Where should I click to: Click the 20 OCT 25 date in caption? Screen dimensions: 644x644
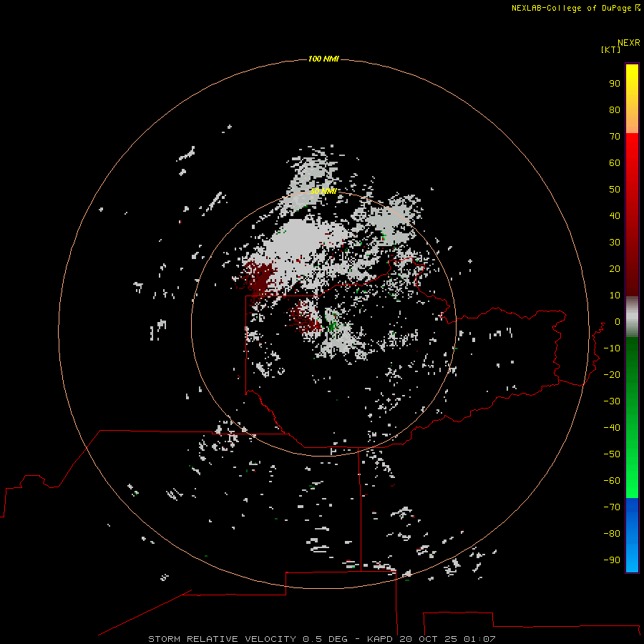pyautogui.click(x=428, y=639)
